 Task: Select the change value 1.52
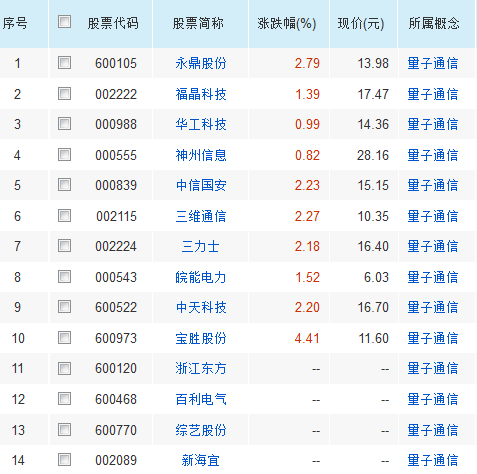[307, 277]
